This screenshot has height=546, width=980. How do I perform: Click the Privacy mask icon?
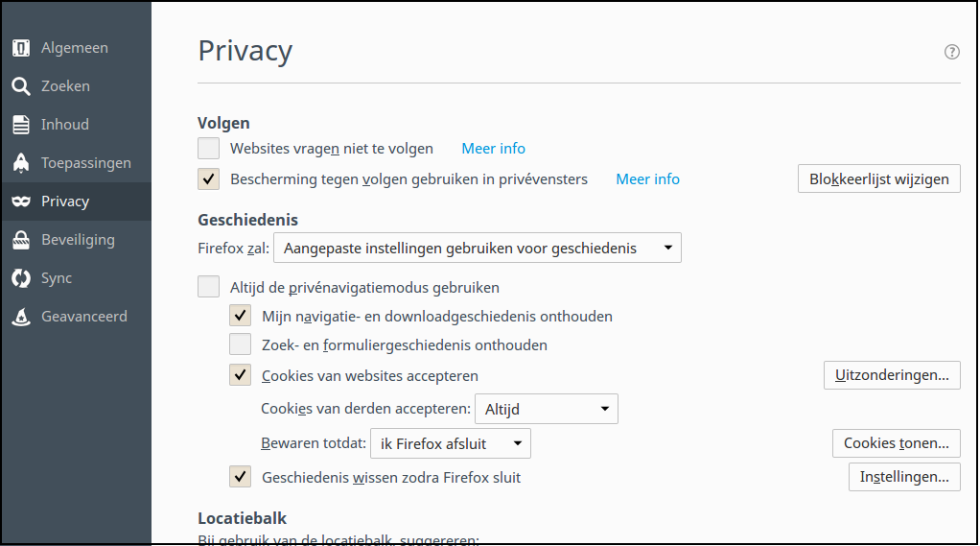[21, 202]
